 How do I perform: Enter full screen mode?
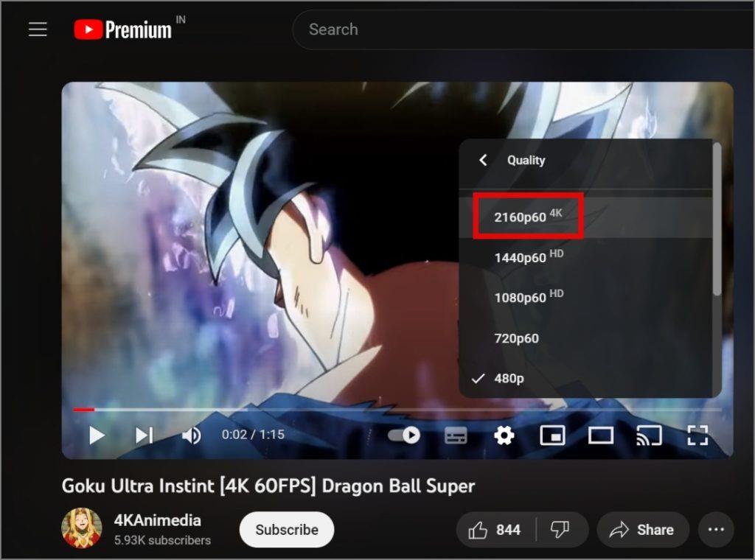[x=697, y=436]
